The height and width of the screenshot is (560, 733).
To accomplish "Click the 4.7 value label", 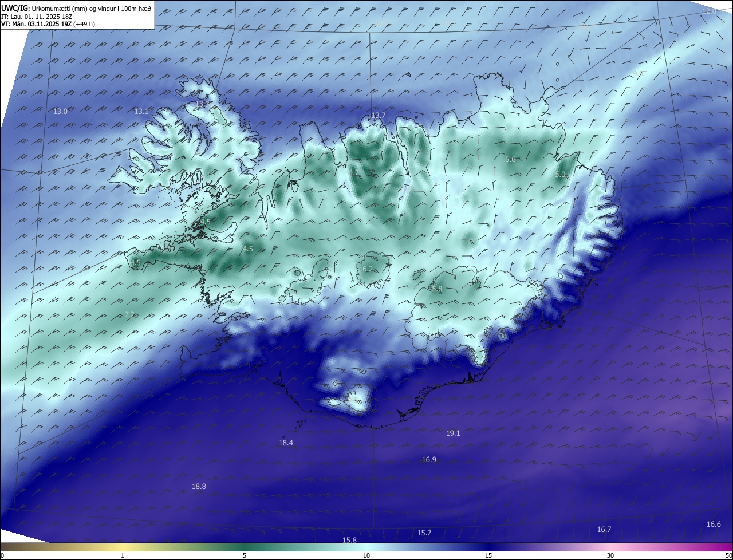I will point(354,172).
